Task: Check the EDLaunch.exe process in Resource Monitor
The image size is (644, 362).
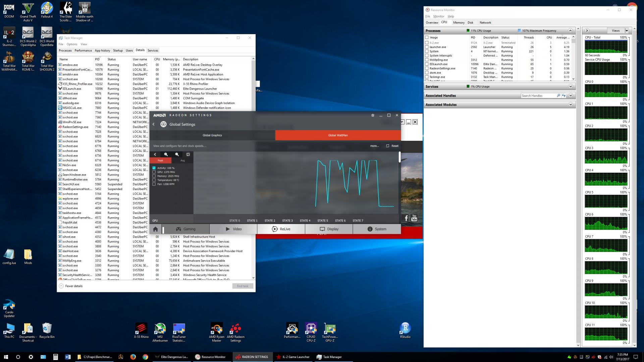Action: [427, 64]
